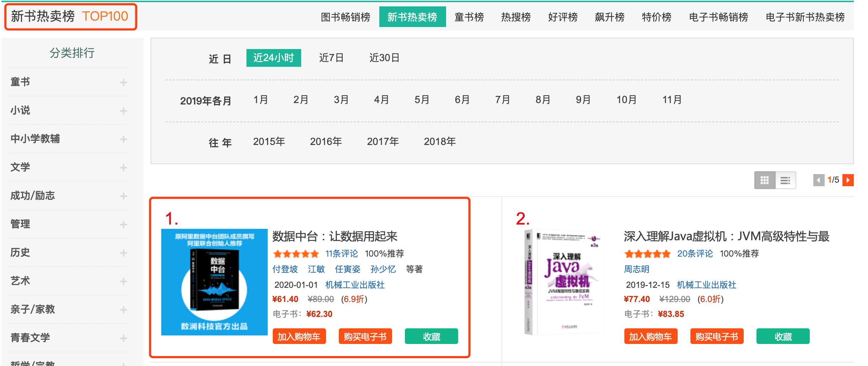Image resolution: width=868 pixels, height=366 pixels.
Task: Open the 飙升榜 tab
Action: pos(609,17)
